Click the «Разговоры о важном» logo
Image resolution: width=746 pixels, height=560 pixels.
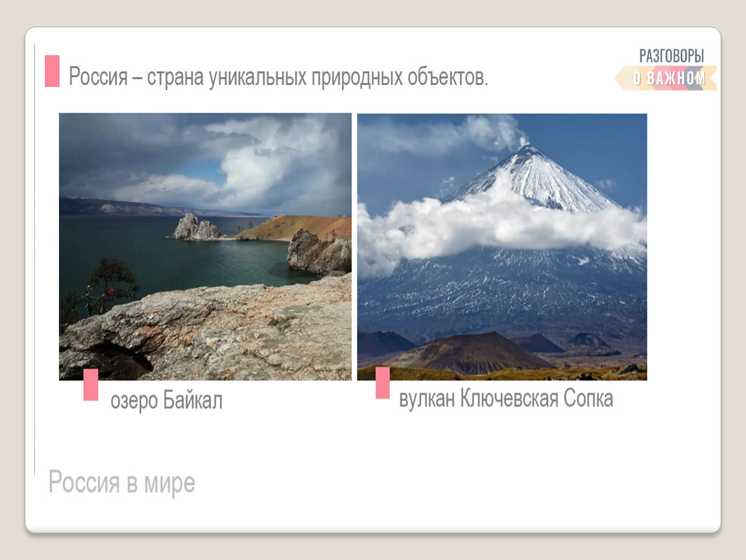(x=666, y=69)
